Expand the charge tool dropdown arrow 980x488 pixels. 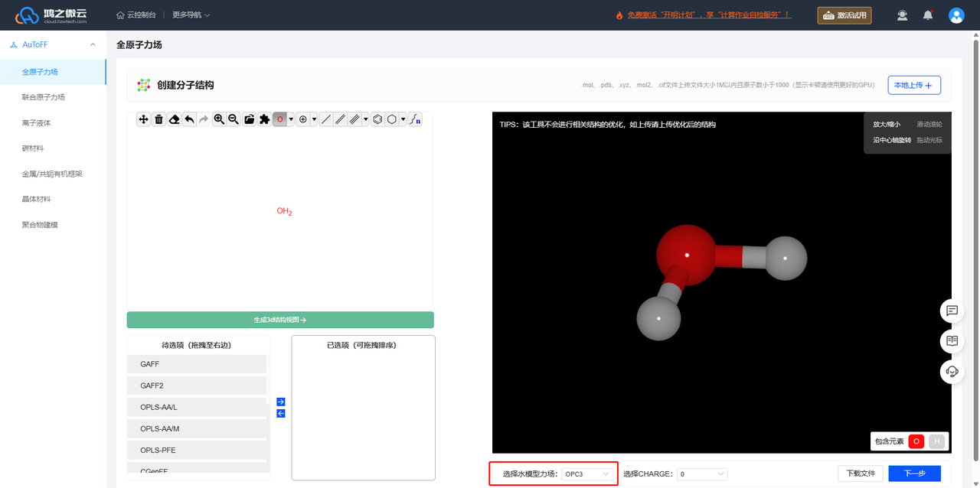pos(314,119)
